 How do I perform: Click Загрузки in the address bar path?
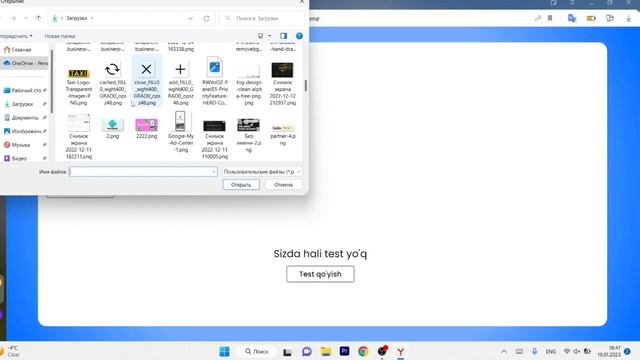coord(76,18)
